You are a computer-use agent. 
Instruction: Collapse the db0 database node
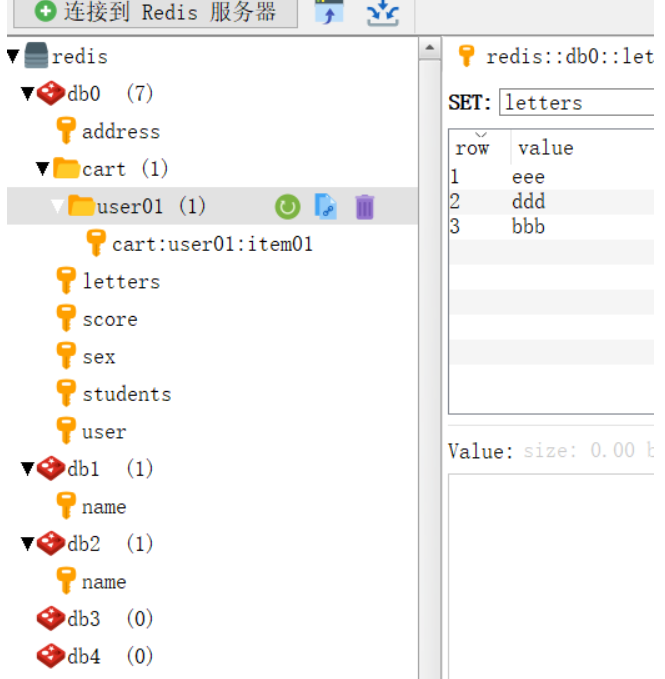[x=28, y=94]
